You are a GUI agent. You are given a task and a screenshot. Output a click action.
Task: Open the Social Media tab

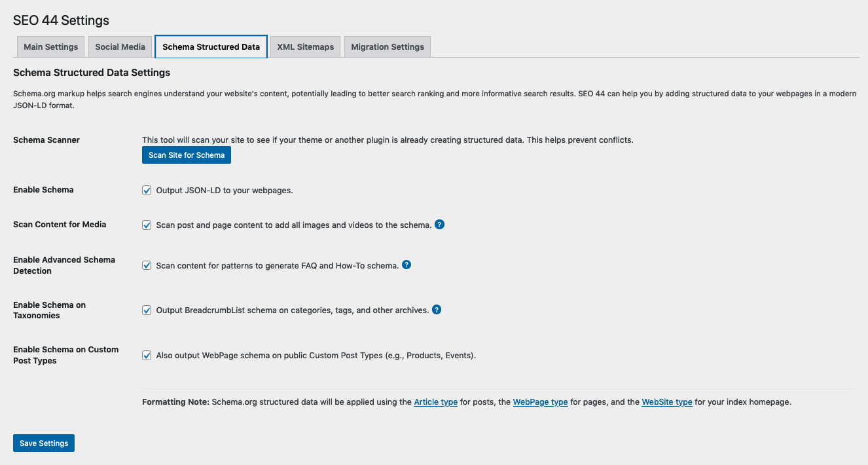click(120, 46)
